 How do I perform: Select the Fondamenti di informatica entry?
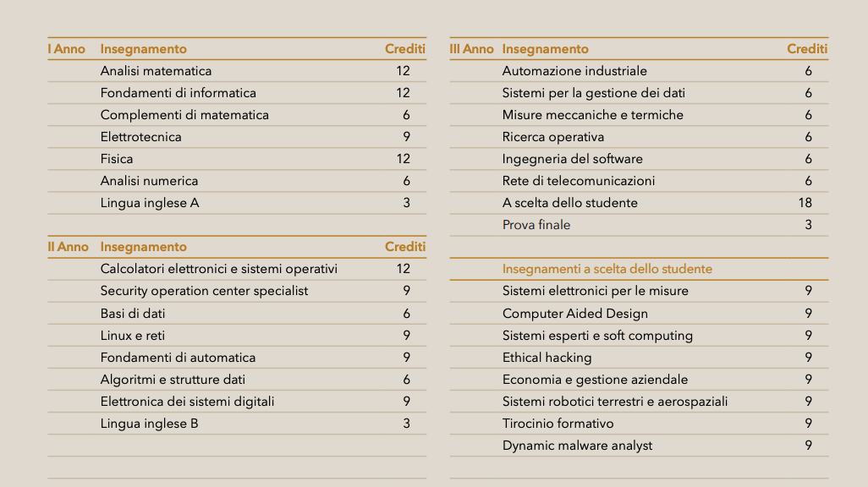(179, 93)
